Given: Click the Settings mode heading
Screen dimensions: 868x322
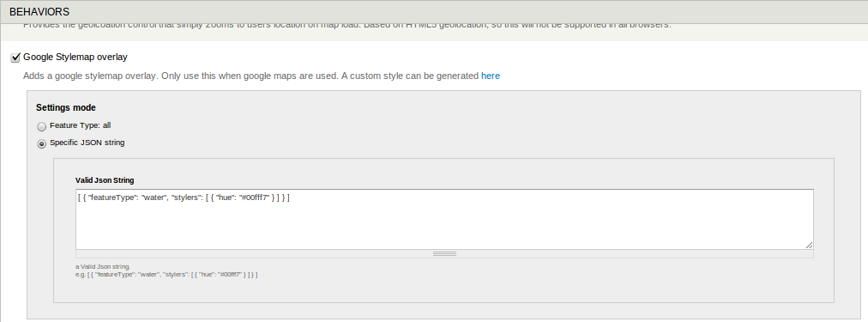Looking at the screenshot, I should tap(66, 107).
